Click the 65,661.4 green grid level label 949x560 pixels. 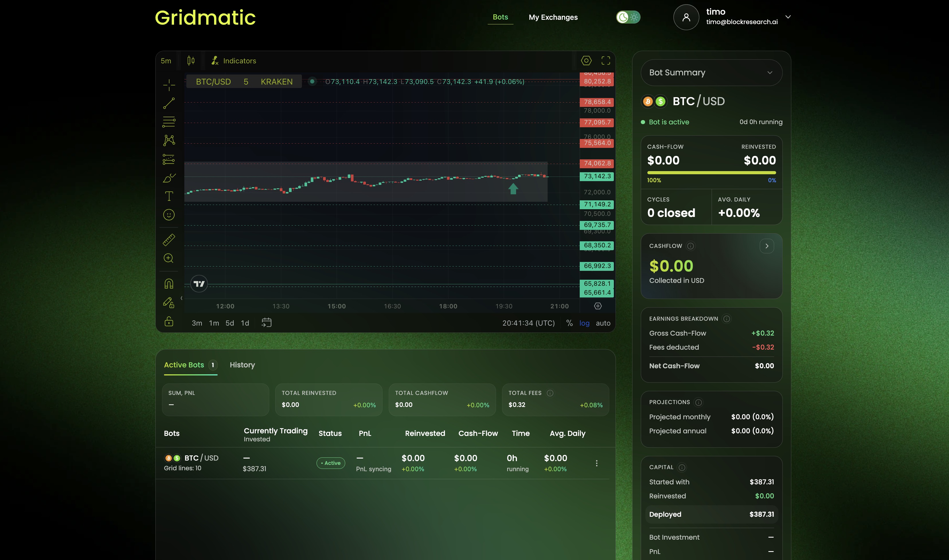(x=597, y=293)
